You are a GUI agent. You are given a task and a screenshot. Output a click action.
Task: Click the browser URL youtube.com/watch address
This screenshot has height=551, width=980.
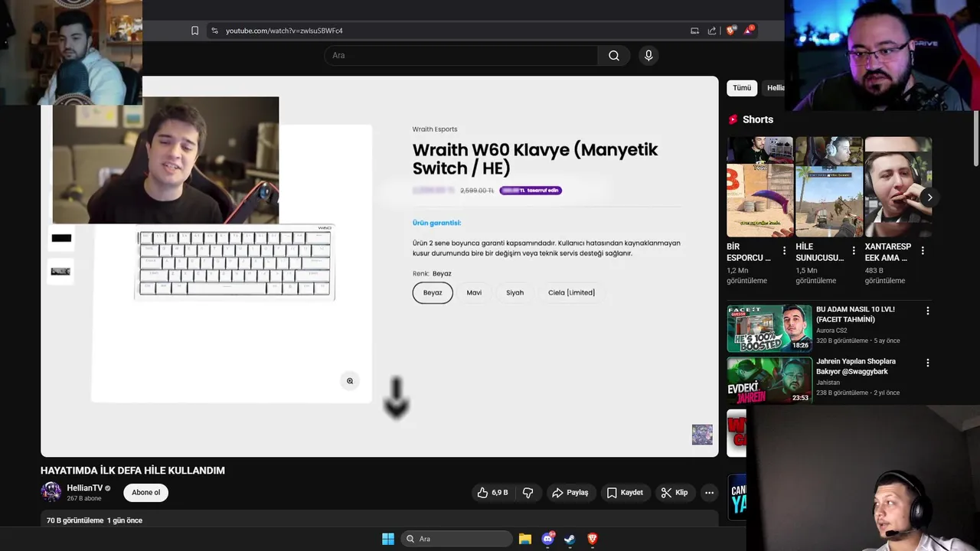[x=284, y=31]
